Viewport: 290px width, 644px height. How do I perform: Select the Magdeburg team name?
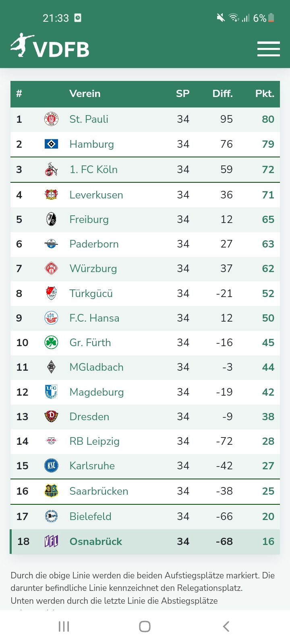pos(96,392)
